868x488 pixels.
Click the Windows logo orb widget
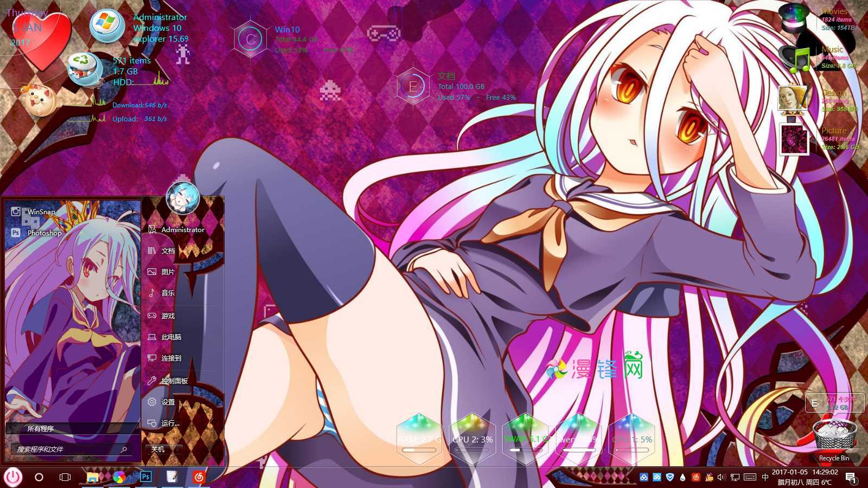[106, 25]
